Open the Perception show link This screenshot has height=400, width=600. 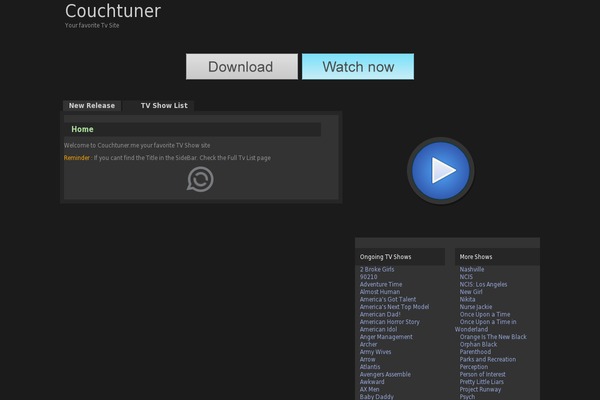(474, 367)
